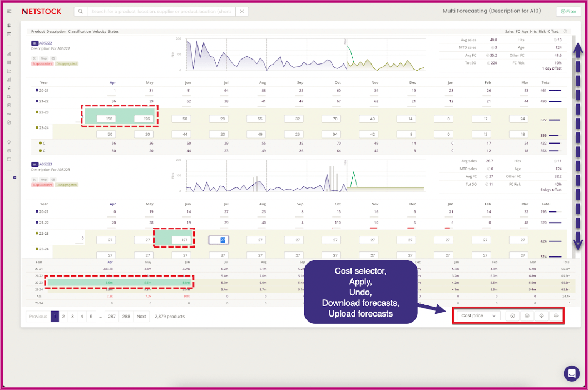Click the Upload forecasts cloud icon
Viewport: 588px width, 390px height.
click(x=556, y=315)
